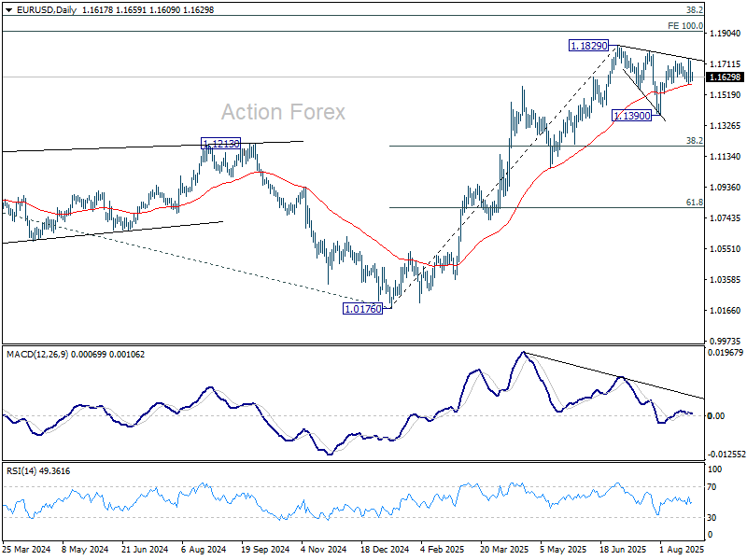Click the MACD(12,26,9) indicator label
Screen dimensions: 747x560
[x=37, y=355]
